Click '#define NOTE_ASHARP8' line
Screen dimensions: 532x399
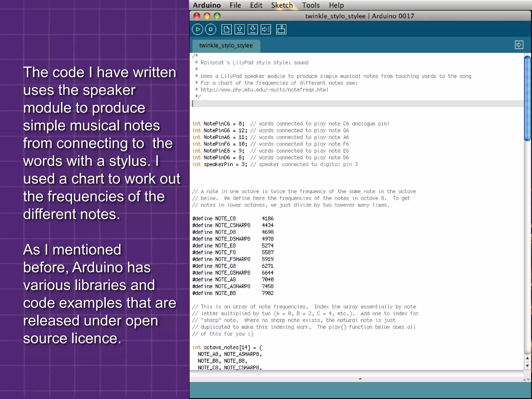[x=233, y=287]
